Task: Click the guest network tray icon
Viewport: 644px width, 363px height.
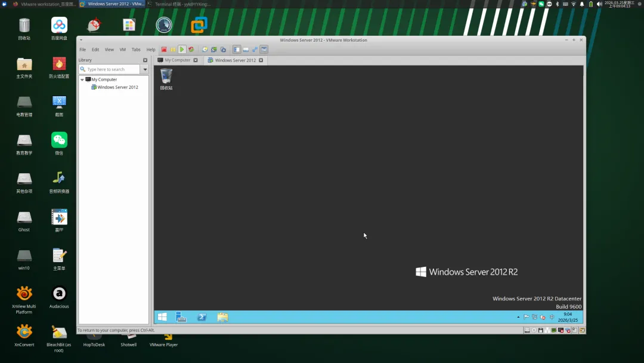Action: 534,317
